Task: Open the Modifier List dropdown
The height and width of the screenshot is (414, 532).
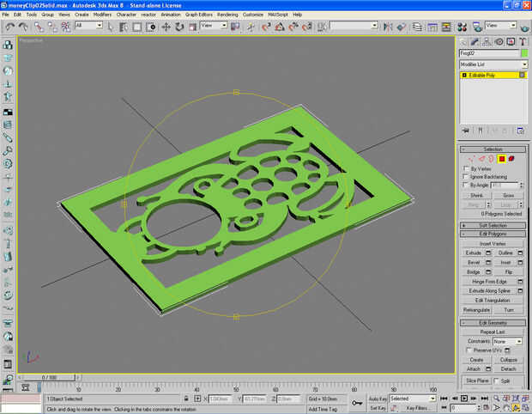Action: pyautogui.click(x=493, y=64)
